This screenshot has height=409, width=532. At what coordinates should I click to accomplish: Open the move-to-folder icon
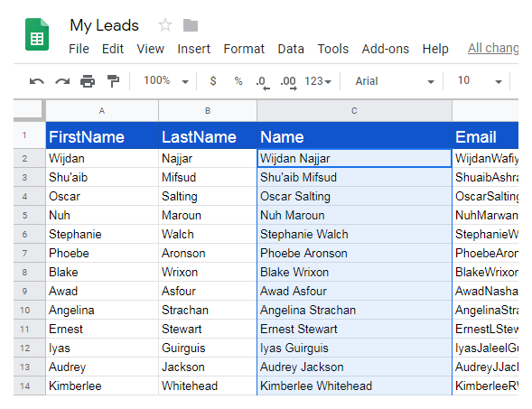pos(191,25)
